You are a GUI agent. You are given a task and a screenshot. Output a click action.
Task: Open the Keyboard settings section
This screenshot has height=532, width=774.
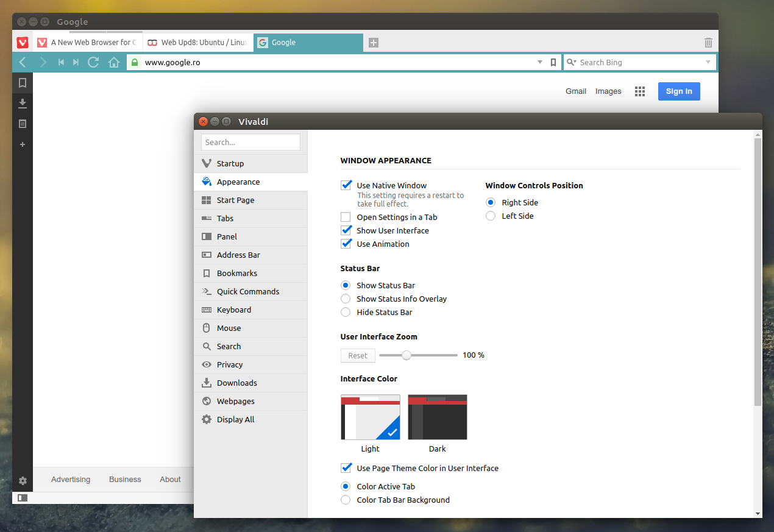(x=250, y=310)
